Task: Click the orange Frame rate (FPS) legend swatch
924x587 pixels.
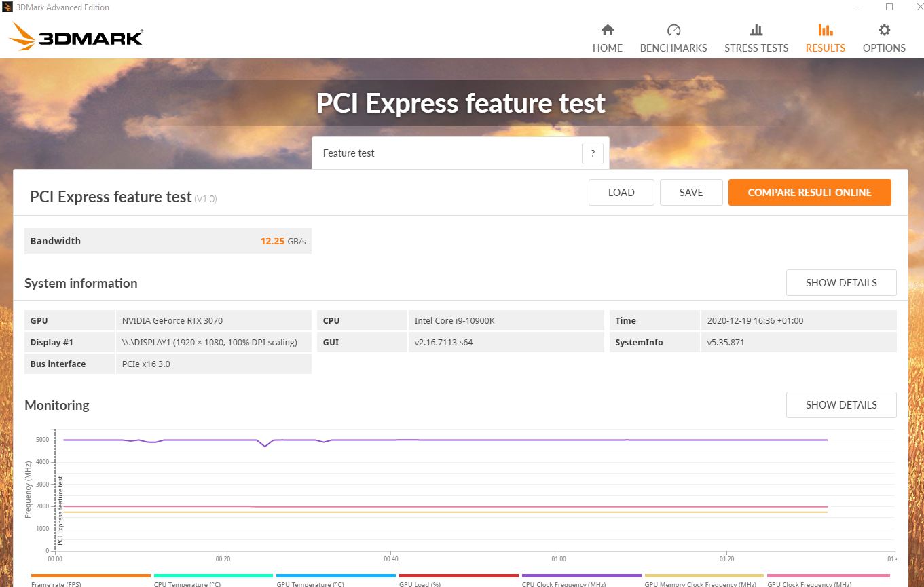Action: click(90, 575)
